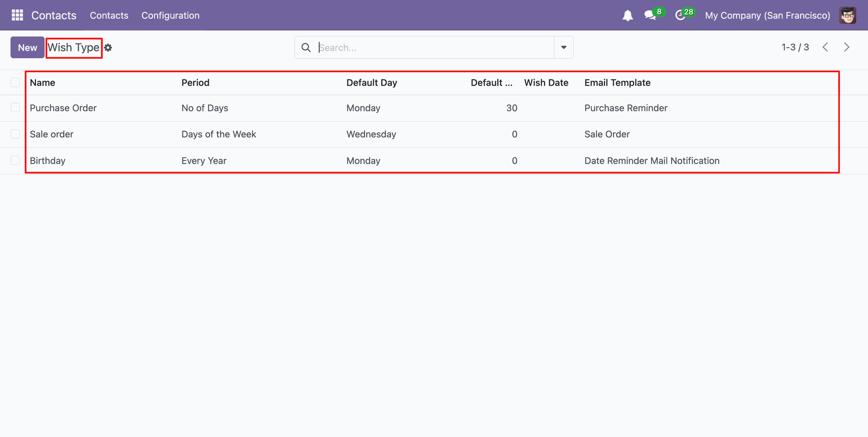Screen dimensions: 868x437
Task: Open the gear actions menu beside Wish Type
Action: [x=108, y=47]
